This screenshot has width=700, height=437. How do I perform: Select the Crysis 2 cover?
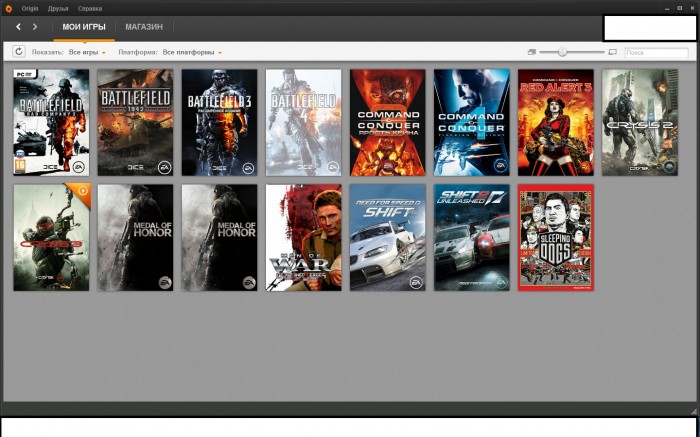(x=640, y=122)
